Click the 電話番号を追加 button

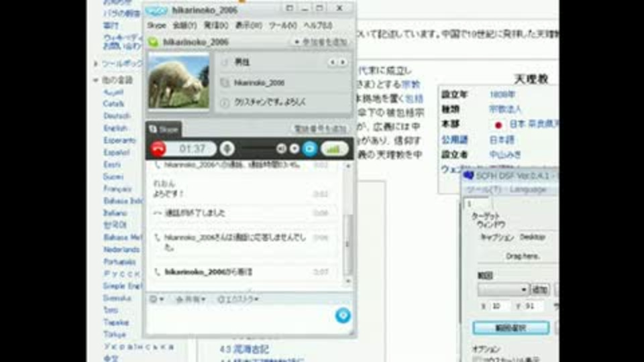(x=321, y=129)
